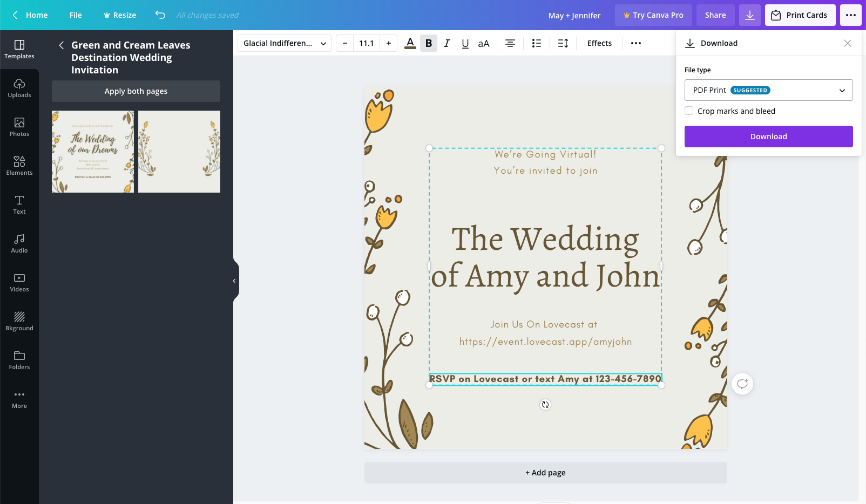Open the Text sidebar panel
The width and height of the screenshot is (866, 504).
(x=19, y=205)
